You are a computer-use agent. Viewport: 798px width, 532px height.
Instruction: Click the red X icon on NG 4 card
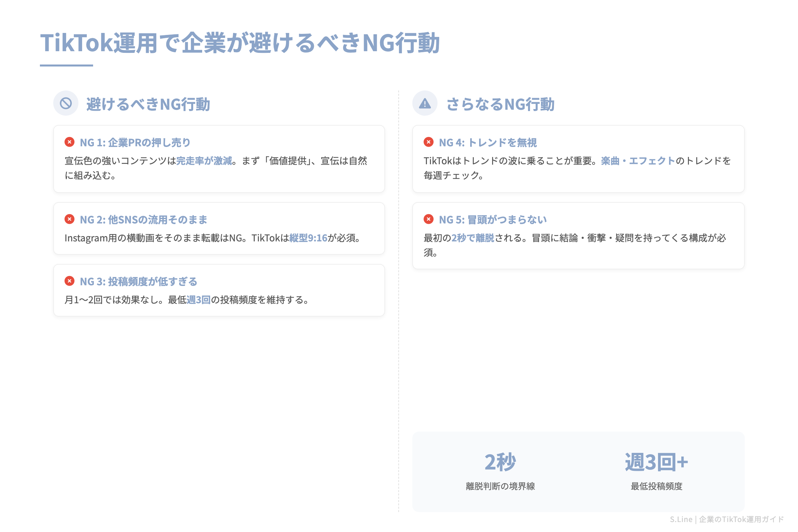click(430, 143)
